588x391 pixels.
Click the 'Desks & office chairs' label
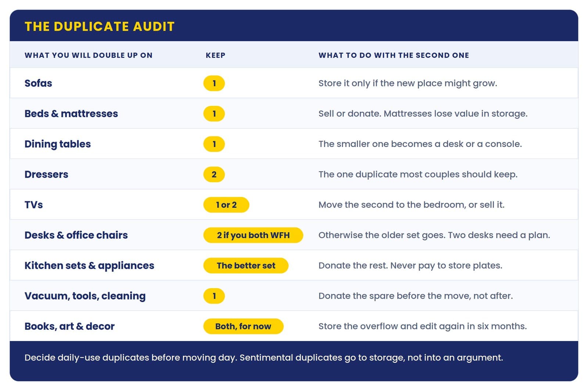[76, 235]
